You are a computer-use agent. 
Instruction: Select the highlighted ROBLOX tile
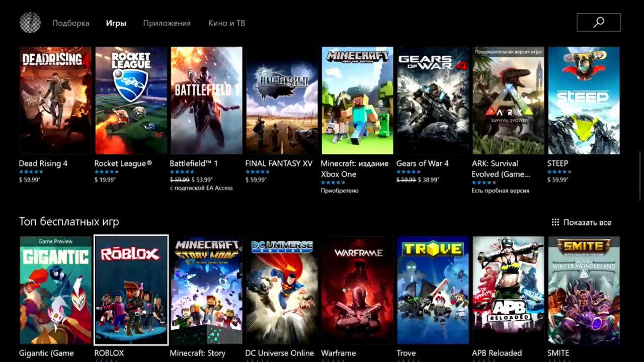[131, 290]
